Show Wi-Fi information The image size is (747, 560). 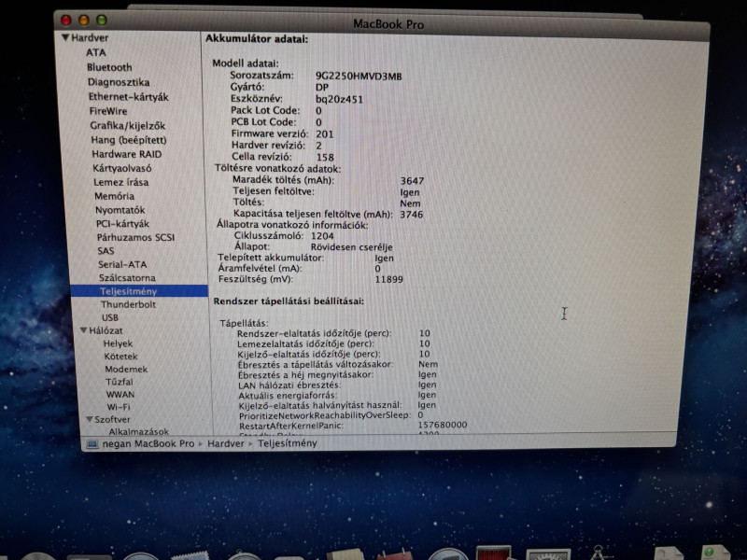(x=119, y=407)
